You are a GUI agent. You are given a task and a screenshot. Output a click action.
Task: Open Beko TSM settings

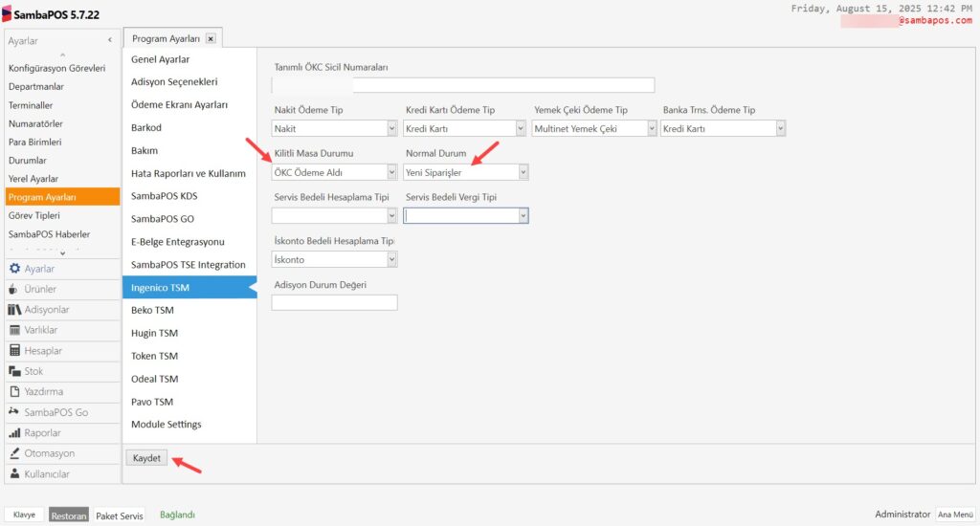pyautogui.click(x=189, y=310)
